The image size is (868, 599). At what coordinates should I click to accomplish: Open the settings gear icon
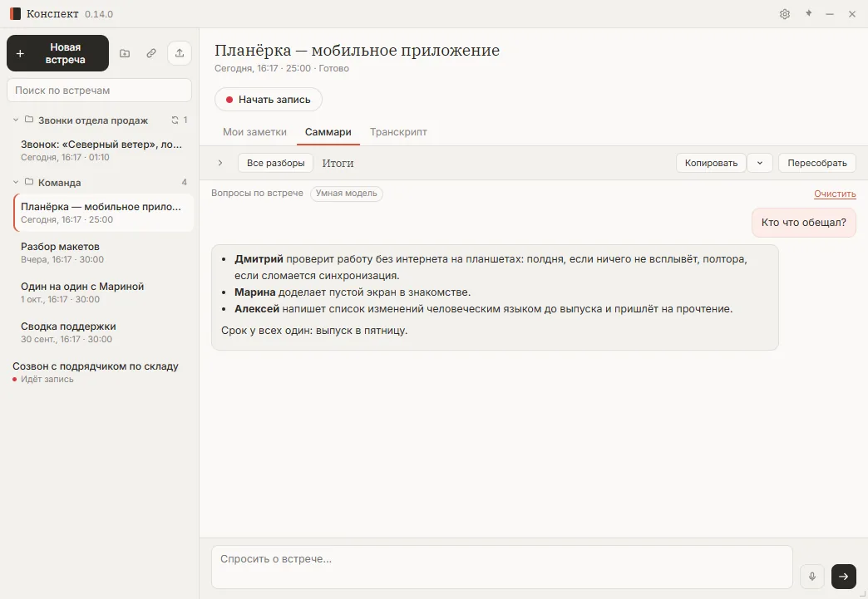(784, 14)
